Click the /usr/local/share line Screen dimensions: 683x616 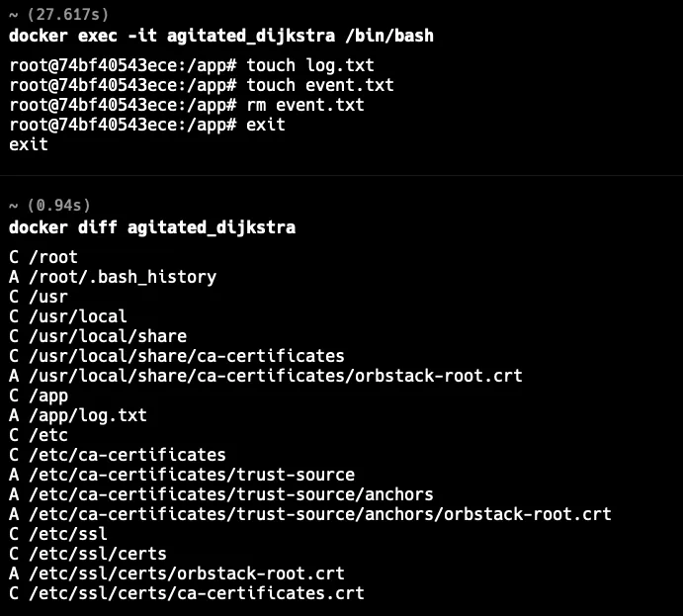[x=98, y=336]
